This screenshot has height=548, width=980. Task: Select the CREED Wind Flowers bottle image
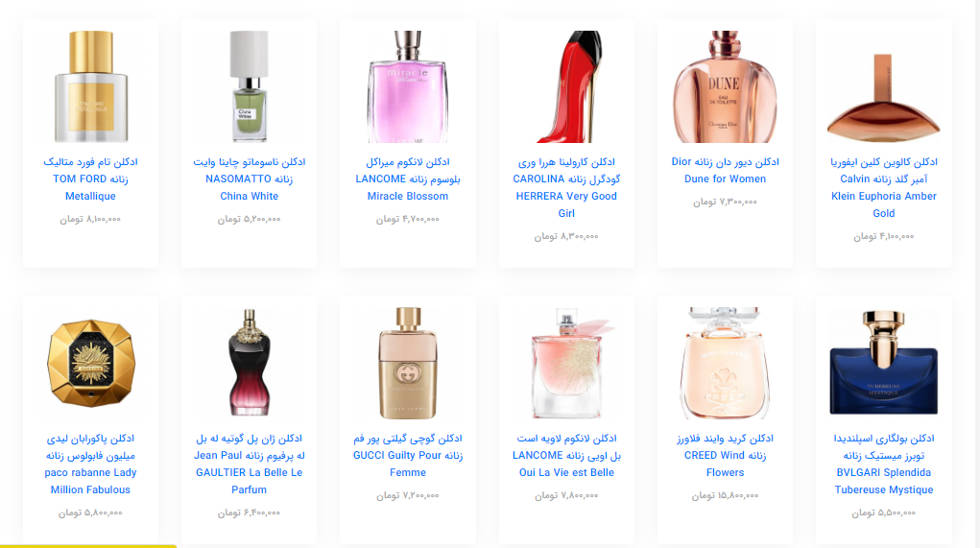[725, 363]
